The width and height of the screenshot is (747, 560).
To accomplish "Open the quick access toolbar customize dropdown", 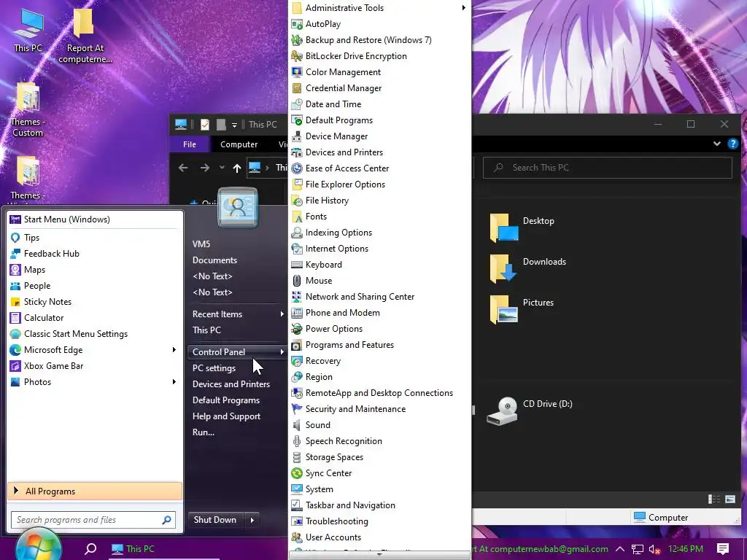I will tap(234, 125).
